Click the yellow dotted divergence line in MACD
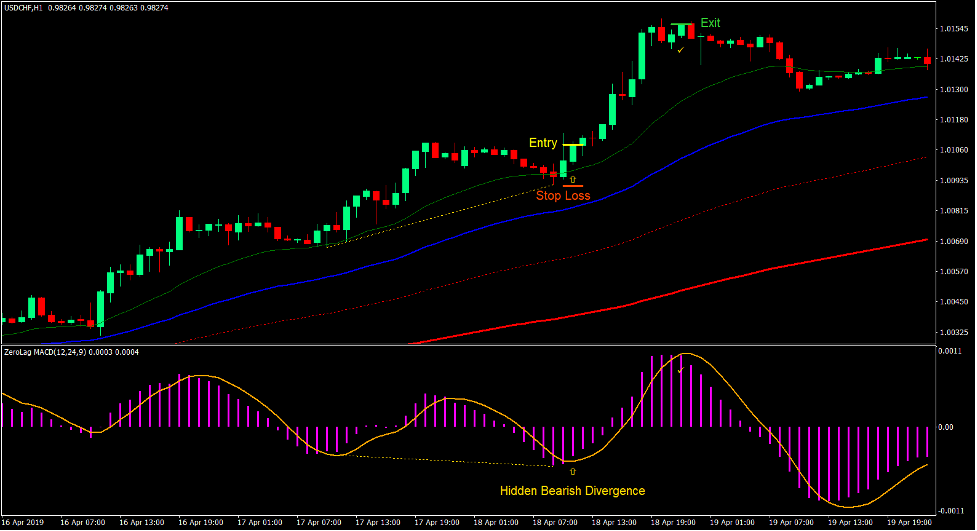Viewport: 977px width, 531px height. (x=450, y=461)
